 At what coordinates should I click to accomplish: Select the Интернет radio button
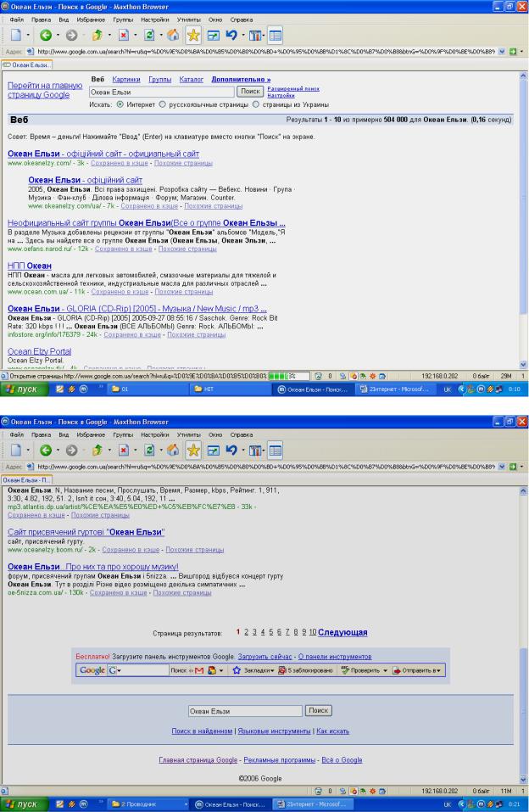[120, 104]
